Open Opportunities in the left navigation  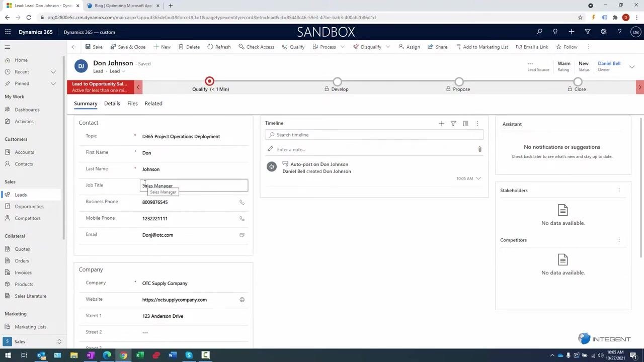[29, 207]
